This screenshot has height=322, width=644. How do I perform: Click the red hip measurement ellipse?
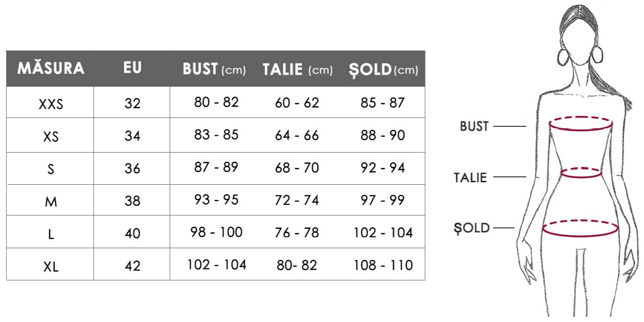[581, 228]
